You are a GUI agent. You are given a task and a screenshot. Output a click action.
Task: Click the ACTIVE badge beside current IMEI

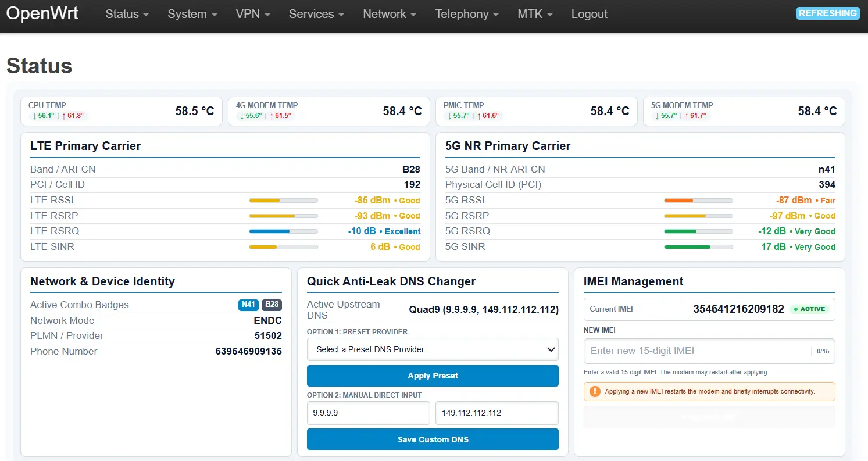coord(809,309)
